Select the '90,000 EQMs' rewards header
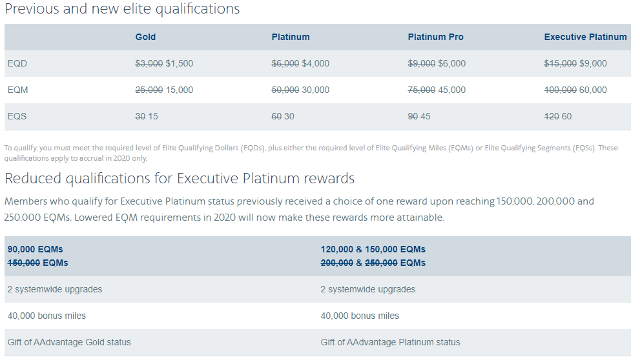 pos(36,249)
